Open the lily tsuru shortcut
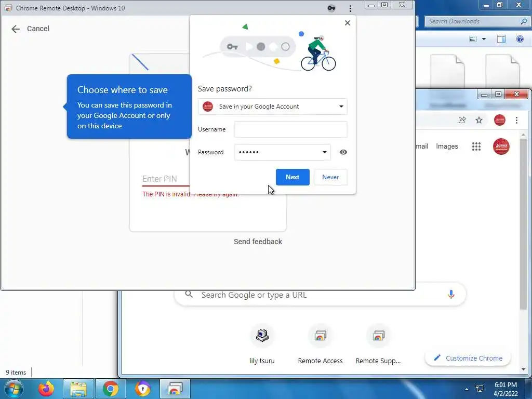Screen dimensions: 532x399 [x=262, y=344]
